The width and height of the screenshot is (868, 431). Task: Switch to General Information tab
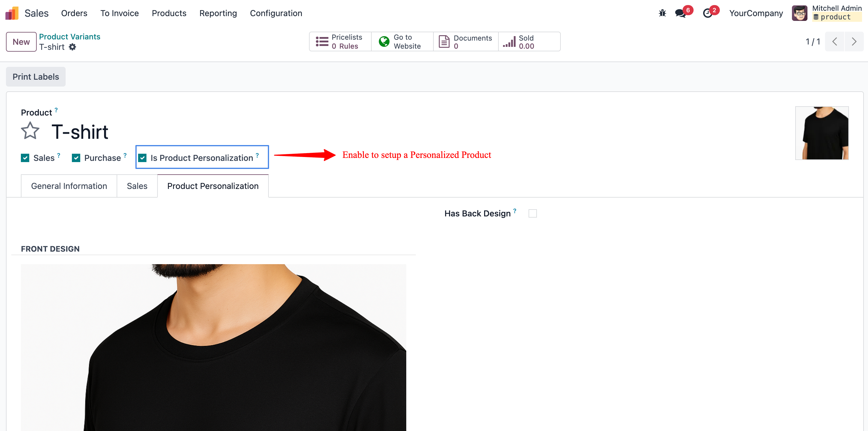click(x=69, y=186)
